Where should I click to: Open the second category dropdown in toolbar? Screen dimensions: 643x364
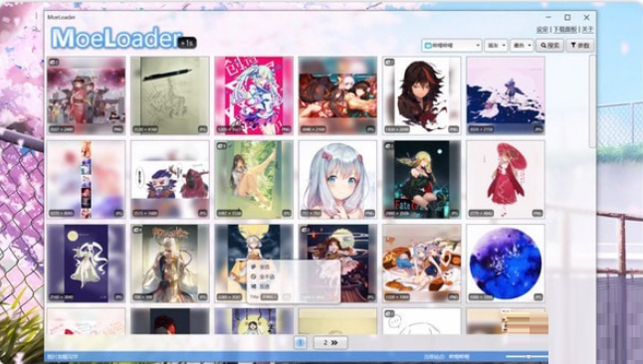click(496, 45)
